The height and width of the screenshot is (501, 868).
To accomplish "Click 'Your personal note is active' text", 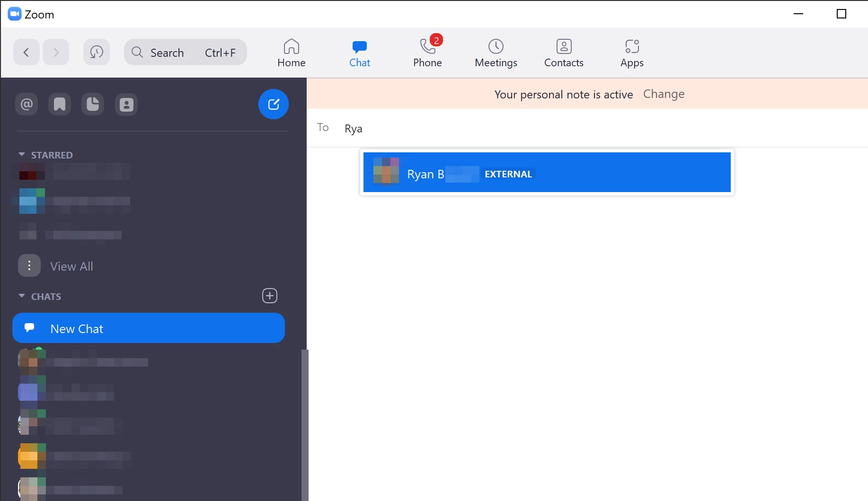I will tap(564, 95).
